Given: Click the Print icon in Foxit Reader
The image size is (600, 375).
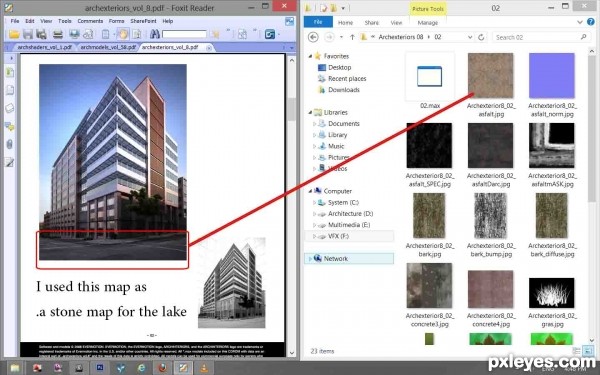Looking at the screenshot, I should pos(58,34).
